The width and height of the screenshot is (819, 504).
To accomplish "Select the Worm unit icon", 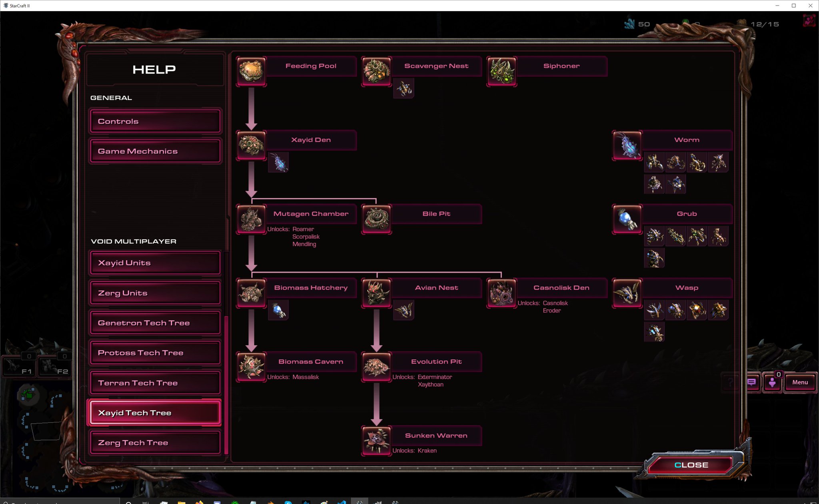I will [627, 145].
